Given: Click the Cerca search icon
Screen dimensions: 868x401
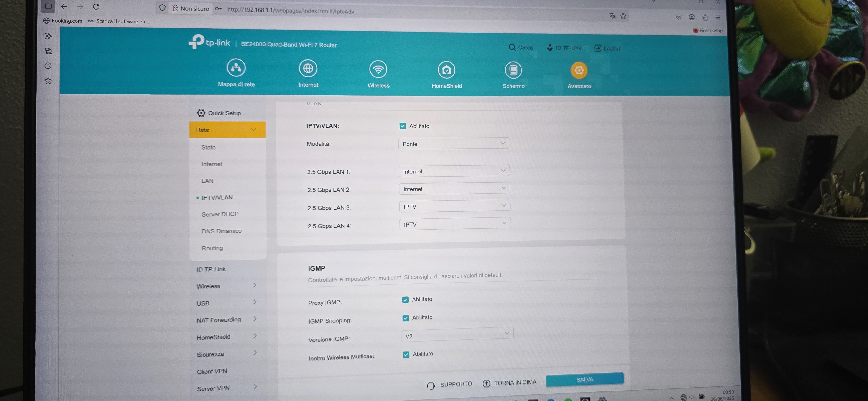Looking at the screenshot, I should click(512, 48).
